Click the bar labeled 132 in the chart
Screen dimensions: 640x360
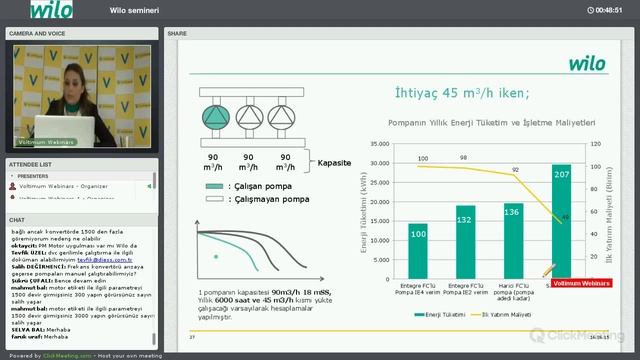(465, 242)
